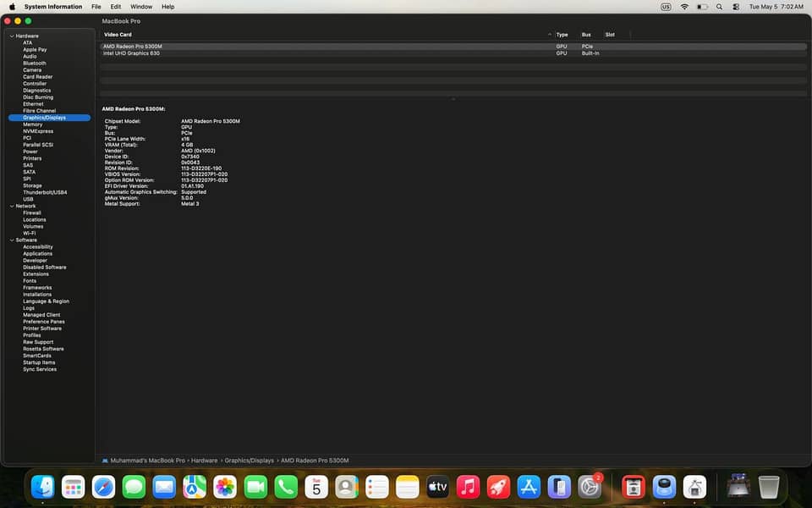
Task: Select Graphics/Displays in the sidebar
Action: (x=50, y=118)
